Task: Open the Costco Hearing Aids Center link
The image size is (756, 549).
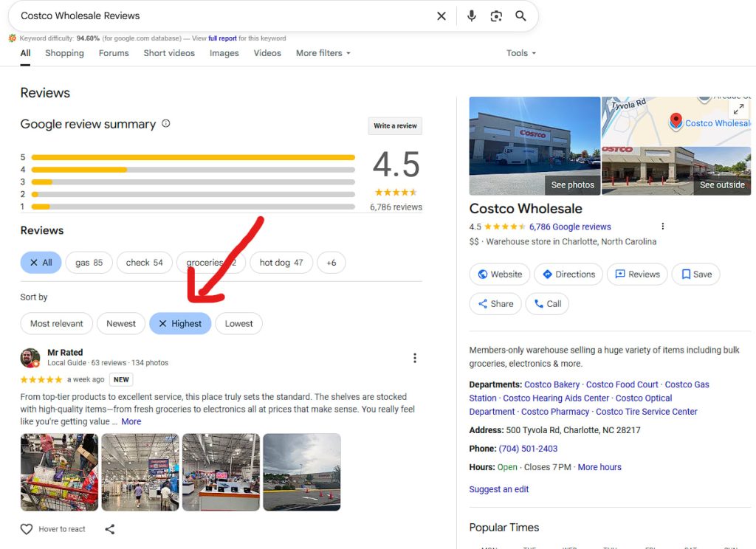Action: 556,398
